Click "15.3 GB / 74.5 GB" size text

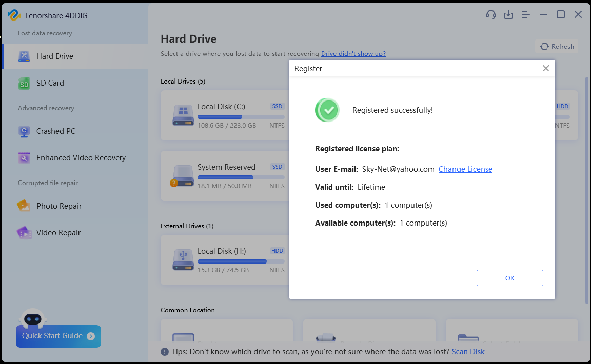pyautogui.click(x=223, y=270)
